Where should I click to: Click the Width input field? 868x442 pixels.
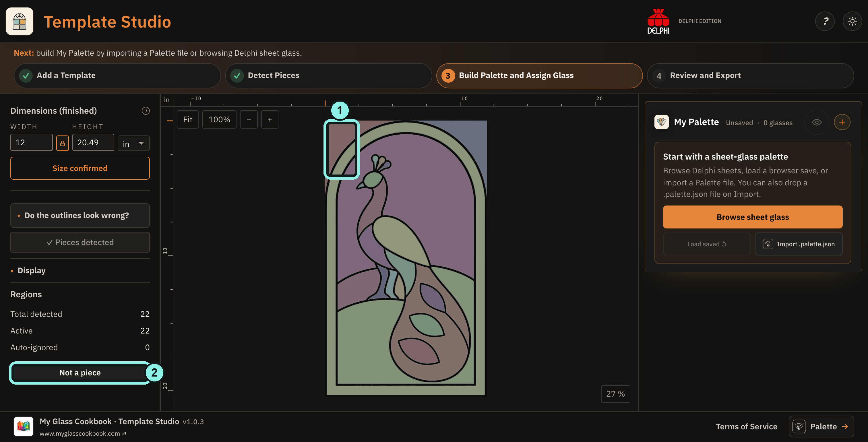[x=31, y=143]
